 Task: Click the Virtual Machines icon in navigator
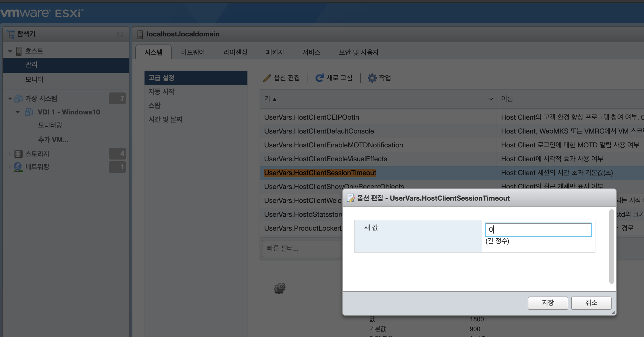18,99
